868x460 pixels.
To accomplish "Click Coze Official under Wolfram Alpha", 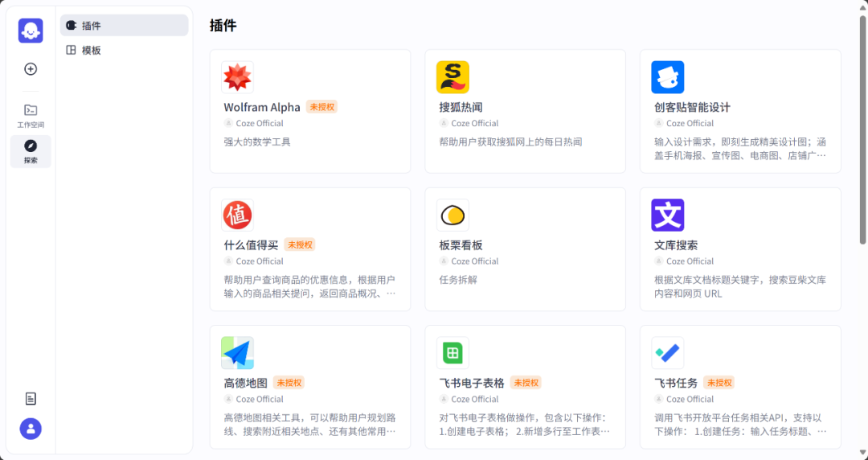I will (260, 123).
